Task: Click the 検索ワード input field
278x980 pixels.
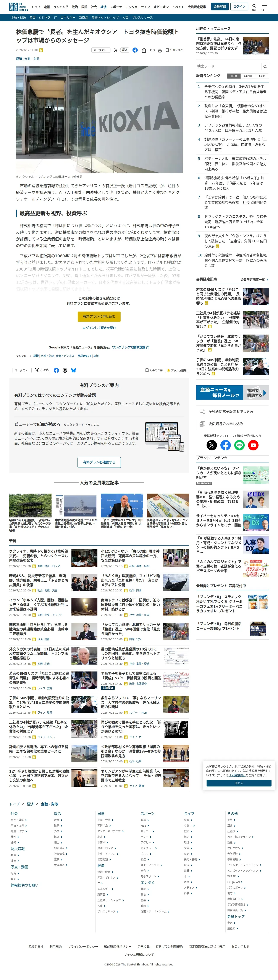Action: [x=229, y=66]
